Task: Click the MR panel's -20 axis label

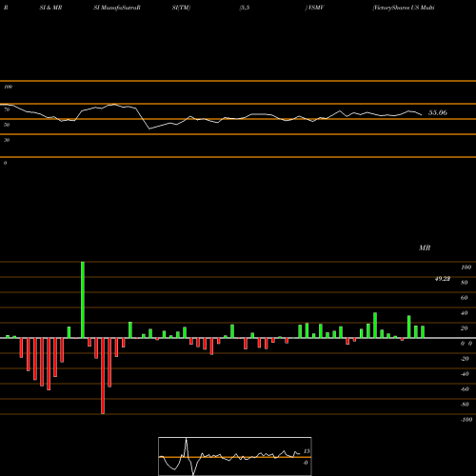Action: [x=465, y=359]
